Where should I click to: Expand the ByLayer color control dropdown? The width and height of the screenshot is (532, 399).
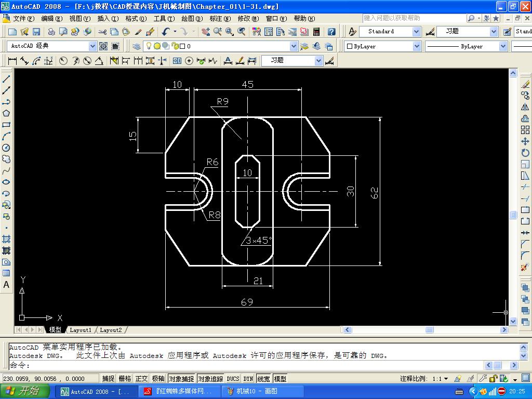pos(417,46)
